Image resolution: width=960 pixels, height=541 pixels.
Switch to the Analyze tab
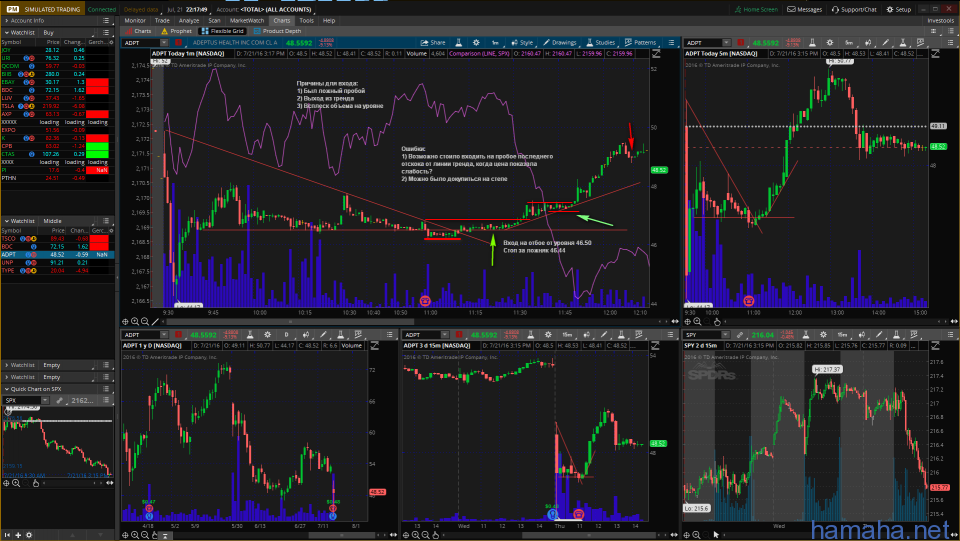[189, 20]
